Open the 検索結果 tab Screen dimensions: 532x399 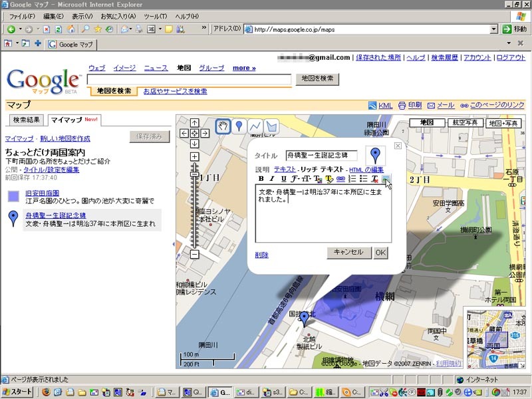[x=26, y=120]
